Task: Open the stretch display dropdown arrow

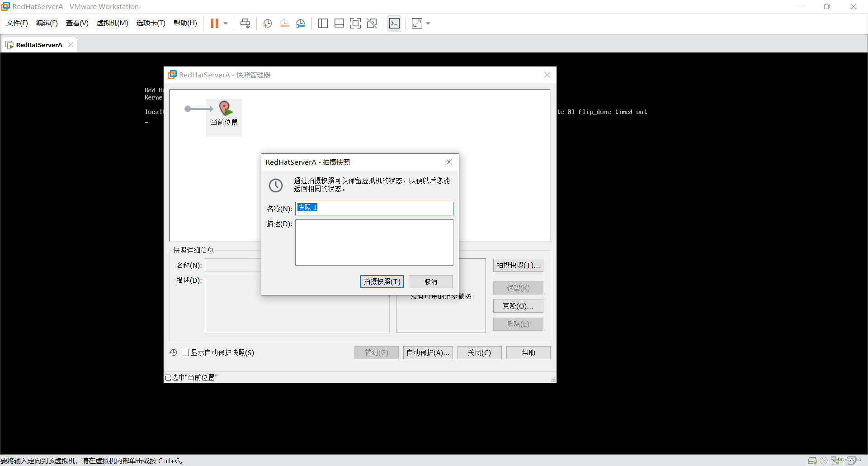Action: click(428, 24)
